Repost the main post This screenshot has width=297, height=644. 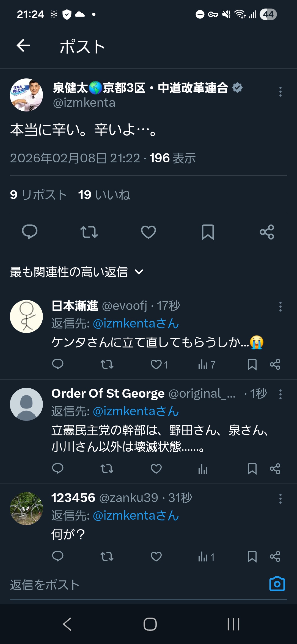point(89,232)
